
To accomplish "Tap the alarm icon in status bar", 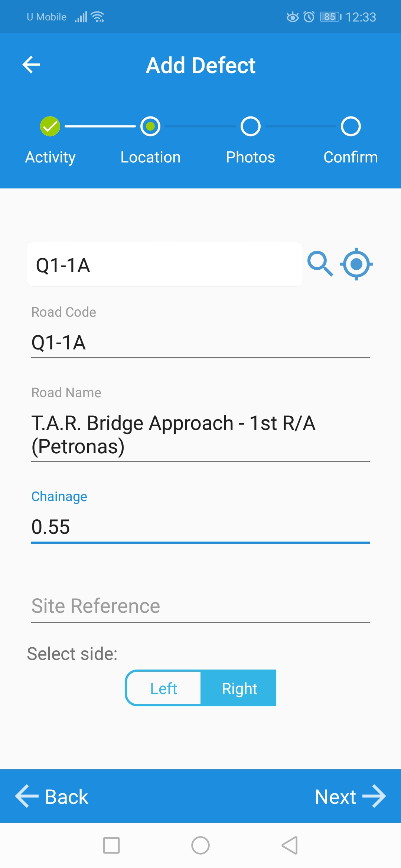I will (x=309, y=17).
